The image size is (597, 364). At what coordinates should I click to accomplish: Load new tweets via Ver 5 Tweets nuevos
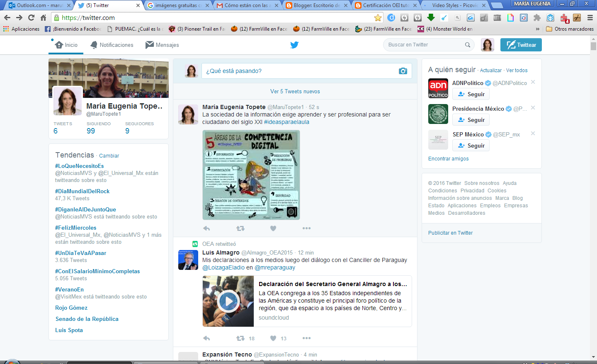click(295, 91)
